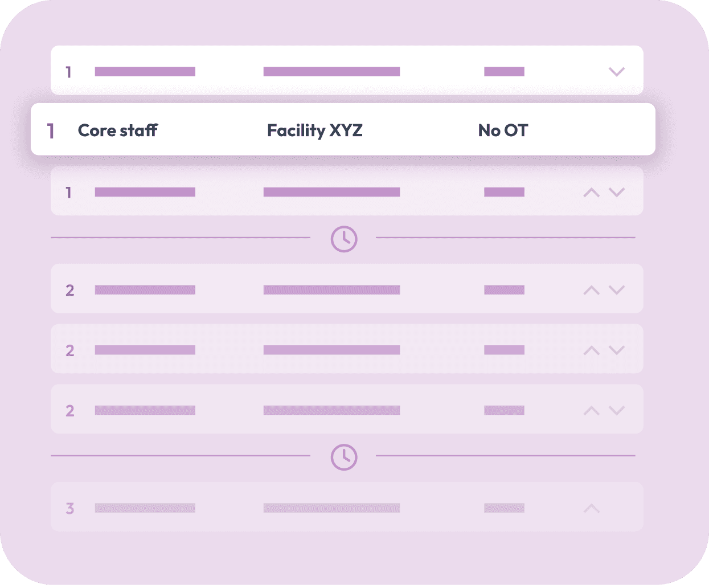This screenshot has height=588, width=709.
Task: Click the down chevron in the topmost row
Action: tap(617, 72)
